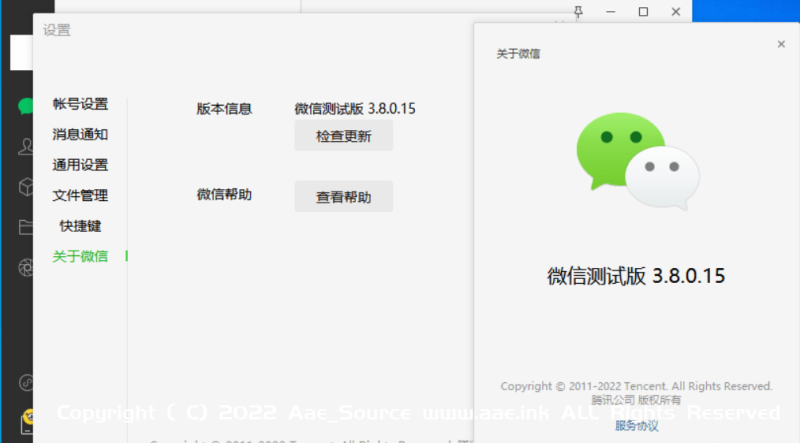
Task: Open 通用设置 settings section
Action: click(x=80, y=165)
